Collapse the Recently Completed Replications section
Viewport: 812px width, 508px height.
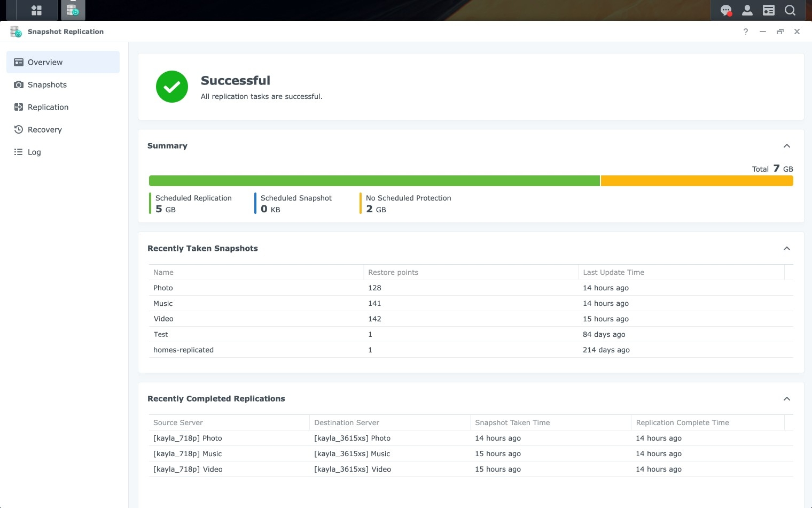click(x=786, y=398)
